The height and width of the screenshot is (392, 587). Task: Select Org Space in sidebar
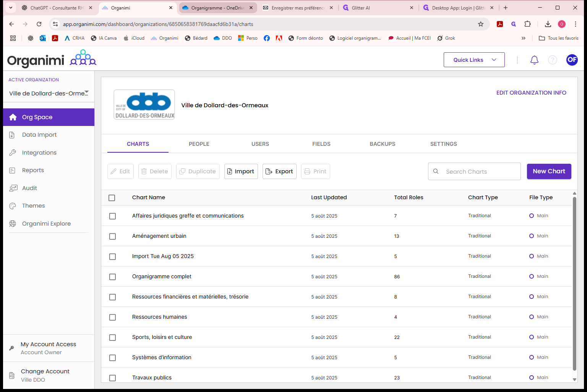(x=49, y=117)
